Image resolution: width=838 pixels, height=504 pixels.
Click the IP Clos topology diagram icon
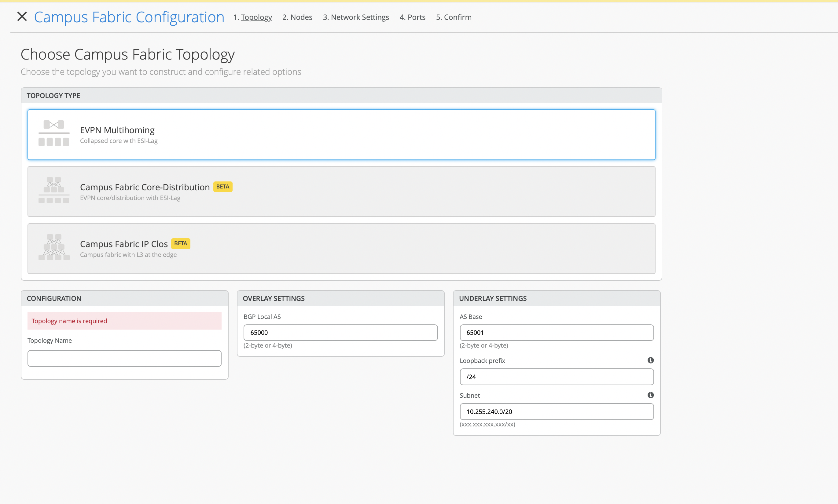54,247
